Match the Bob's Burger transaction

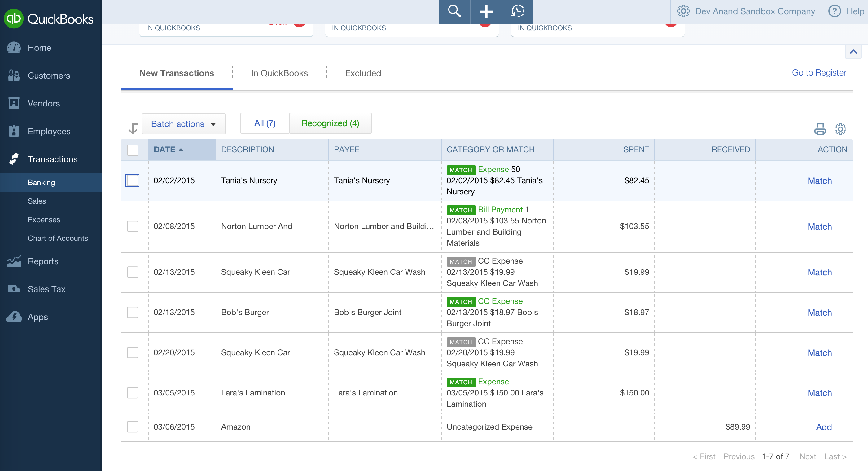[x=819, y=313]
